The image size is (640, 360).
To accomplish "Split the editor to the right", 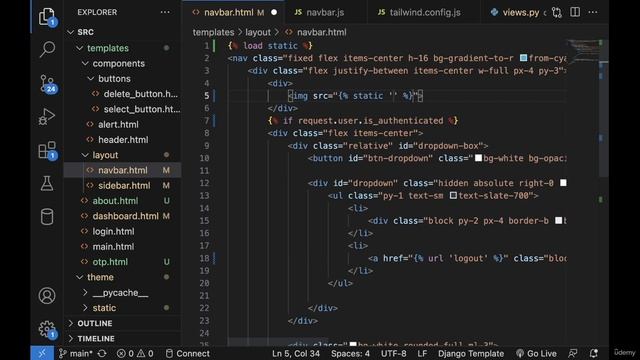I will pyautogui.click(x=575, y=12).
